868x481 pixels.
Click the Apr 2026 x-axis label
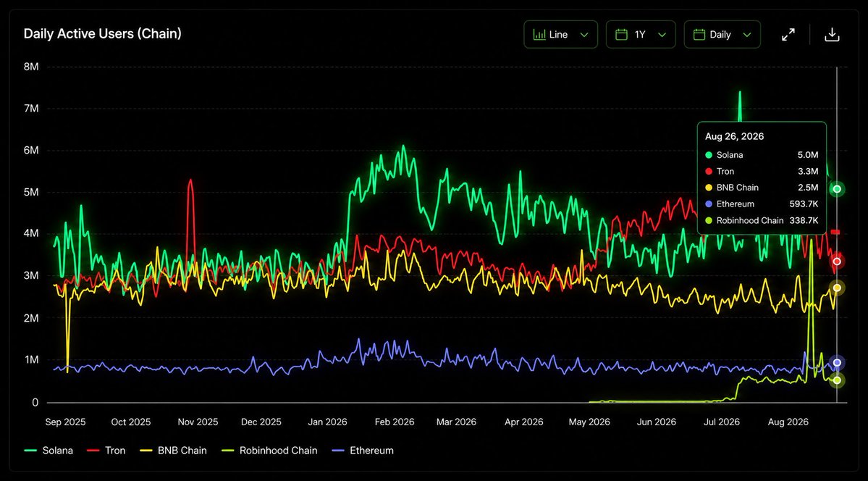click(x=523, y=422)
